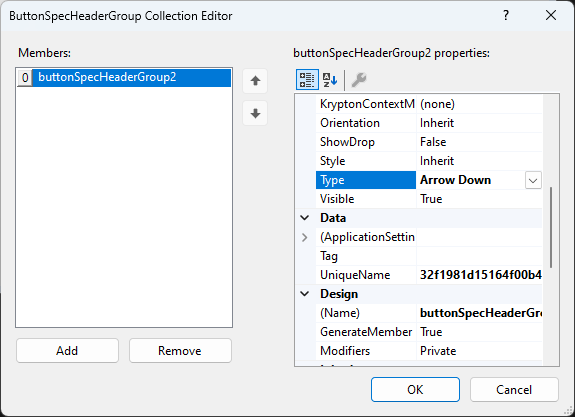Expand the (ApplicationSettings) node
Image resolution: width=575 pixels, height=417 pixels.
305,237
